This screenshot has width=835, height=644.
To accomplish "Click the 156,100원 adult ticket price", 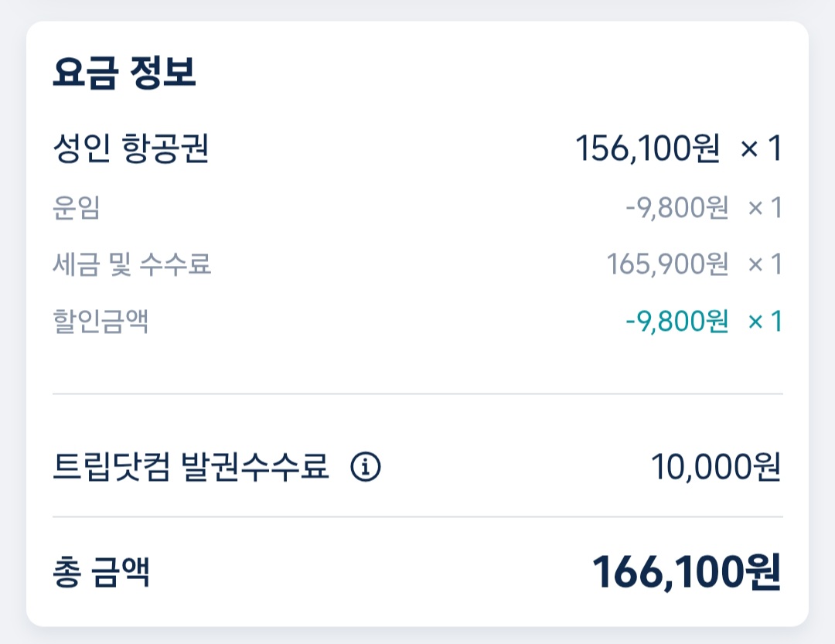I will (648, 148).
